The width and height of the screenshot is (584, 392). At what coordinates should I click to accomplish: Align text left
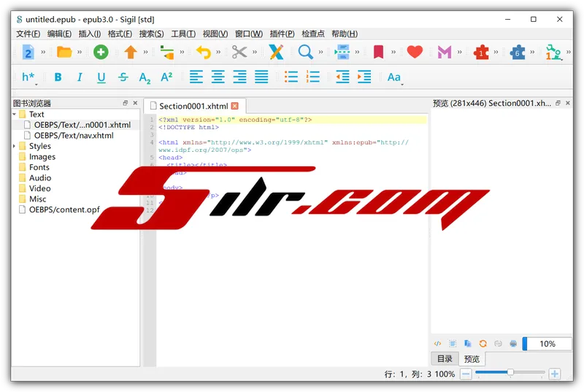point(196,77)
